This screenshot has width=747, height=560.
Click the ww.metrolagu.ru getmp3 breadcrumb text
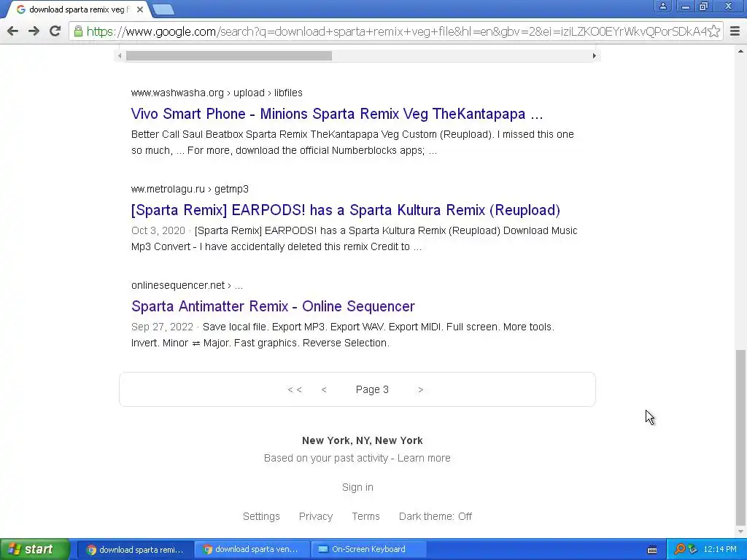190,189
